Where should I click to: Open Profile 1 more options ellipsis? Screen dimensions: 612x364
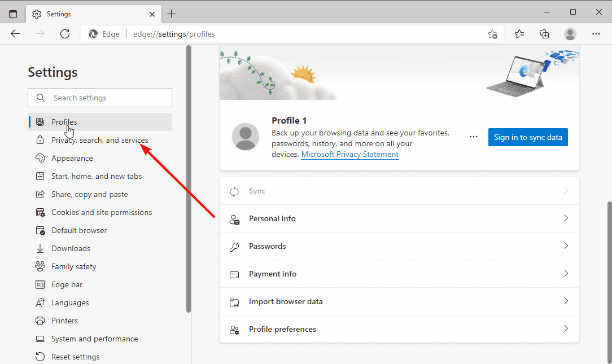[474, 137]
